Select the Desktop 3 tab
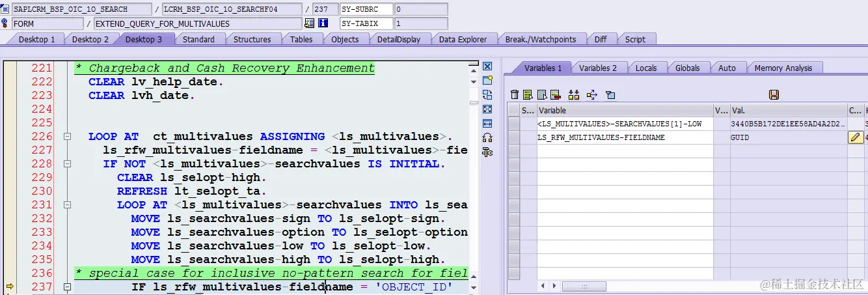Viewport: 868px width, 295px height. [144, 39]
